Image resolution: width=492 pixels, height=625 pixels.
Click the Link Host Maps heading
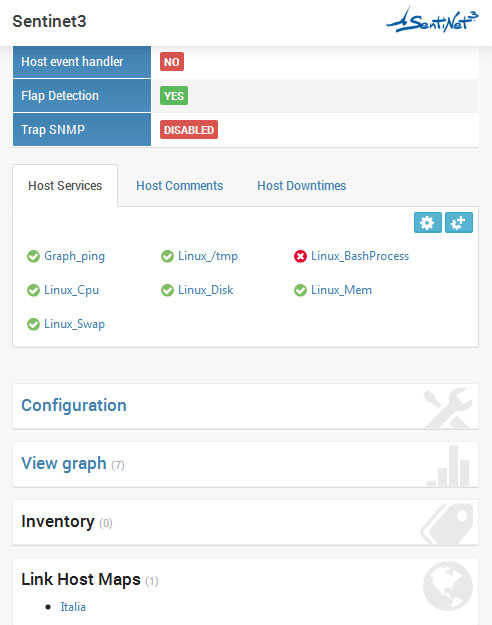[x=81, y=579]
